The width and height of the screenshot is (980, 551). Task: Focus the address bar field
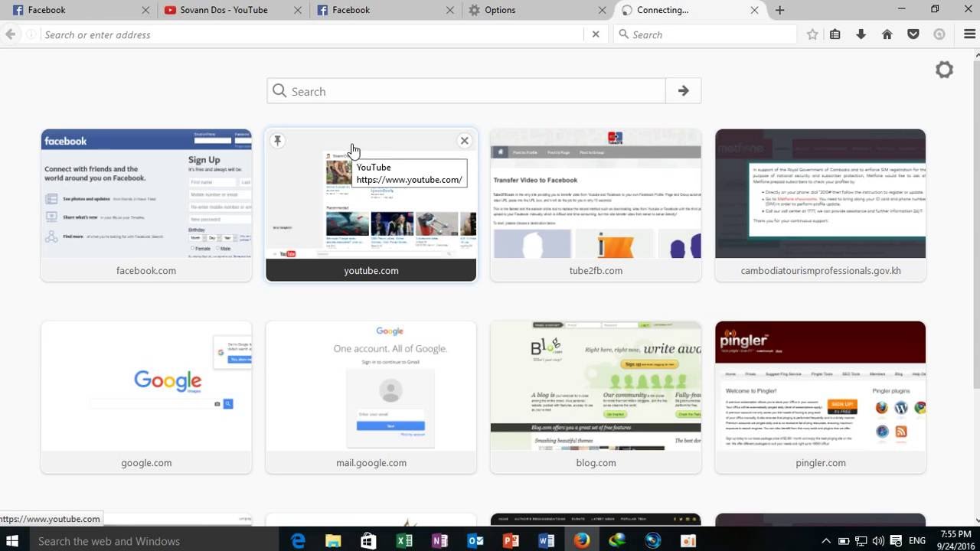coord(310,34)
